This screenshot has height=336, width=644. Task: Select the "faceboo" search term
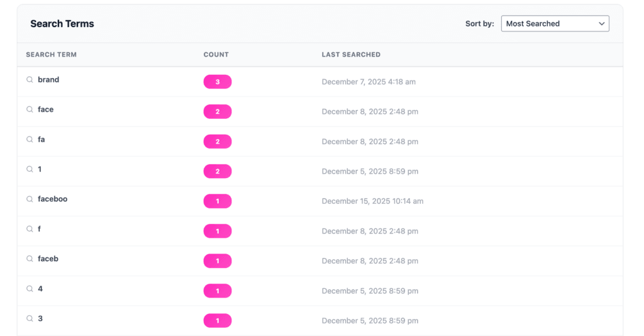(x=52, y=199)
